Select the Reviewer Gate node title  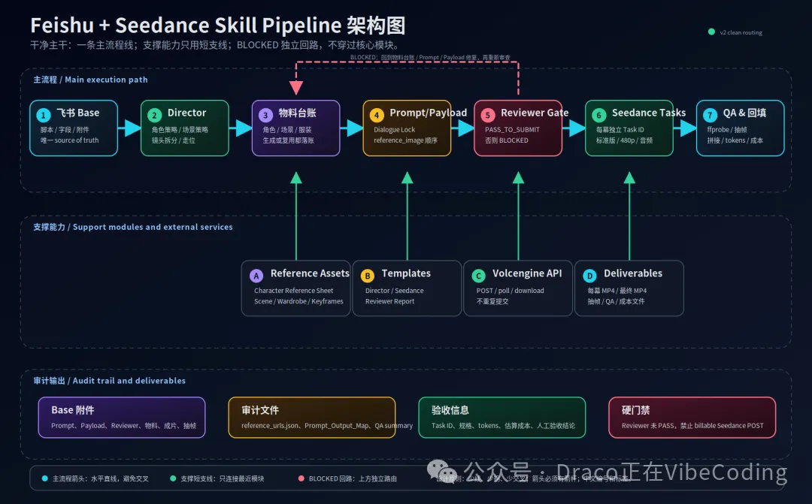[535, 113]
